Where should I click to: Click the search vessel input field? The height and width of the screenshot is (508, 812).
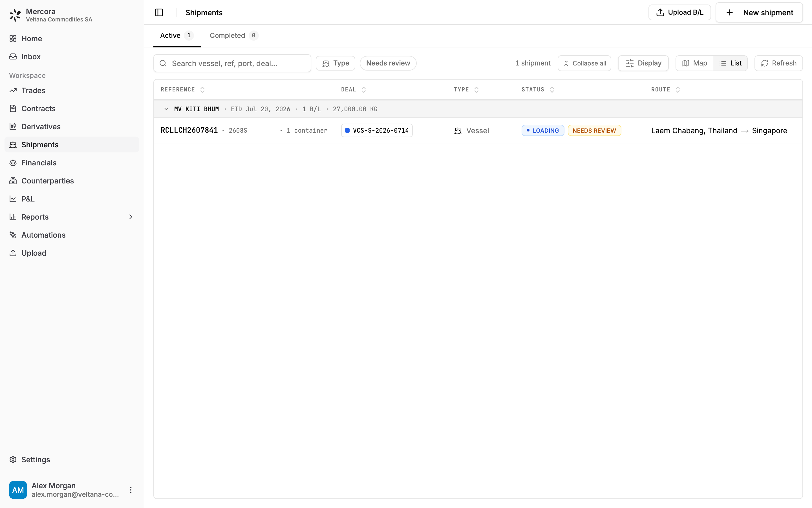(232, 63)
